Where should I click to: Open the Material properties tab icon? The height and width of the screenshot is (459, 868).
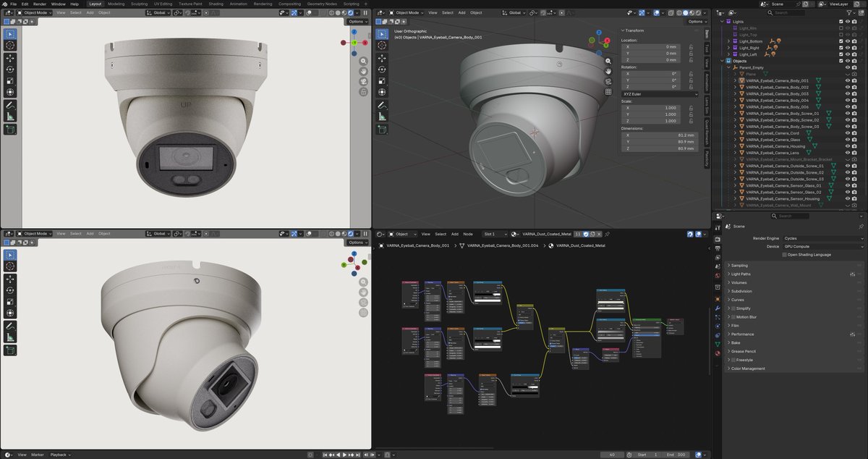pos(718,353)
